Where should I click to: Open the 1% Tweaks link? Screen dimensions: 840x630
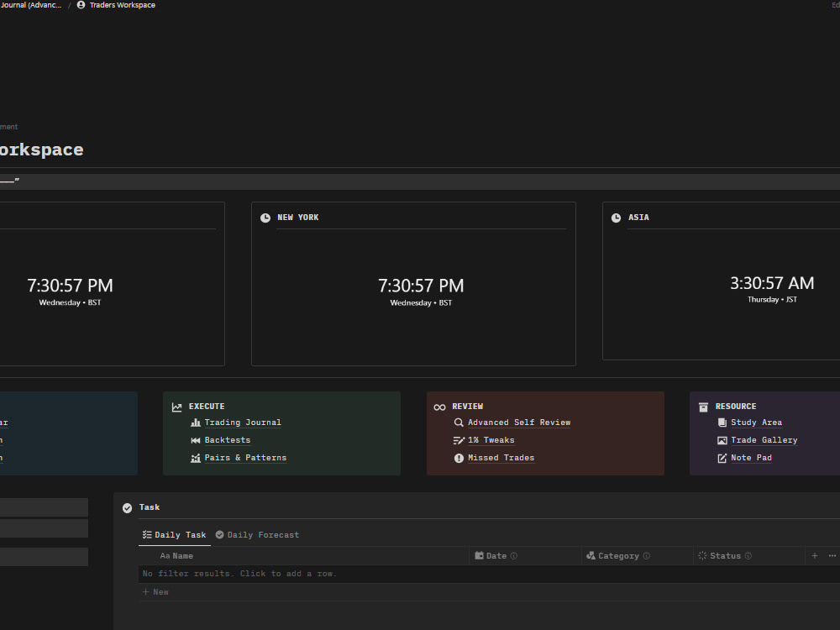(x=491, y=440)
